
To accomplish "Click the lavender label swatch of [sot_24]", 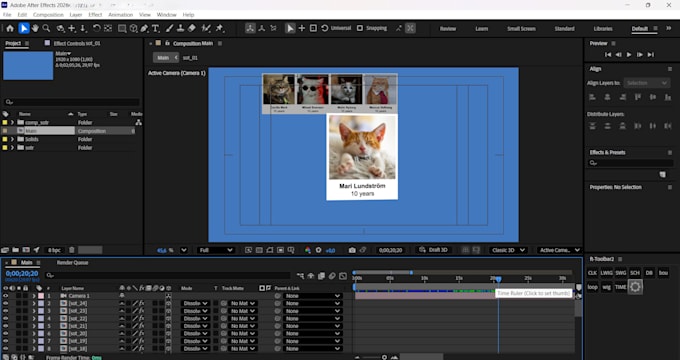I will pos(41,304).
